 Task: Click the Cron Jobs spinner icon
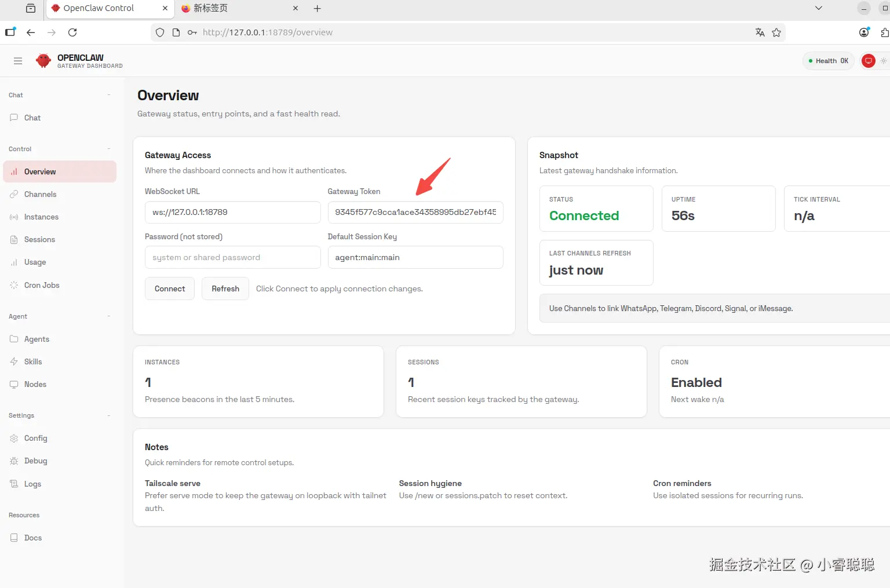coord(14,285)
